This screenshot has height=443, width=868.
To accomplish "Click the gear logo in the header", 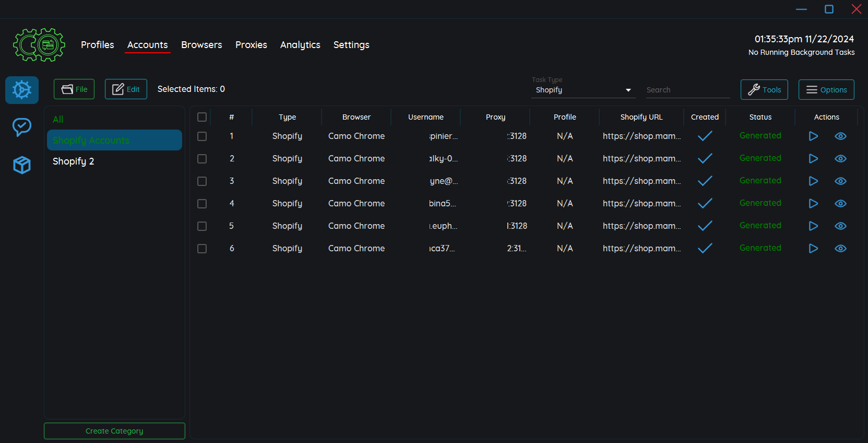I will pyautogui.click(x=39, y=45).
